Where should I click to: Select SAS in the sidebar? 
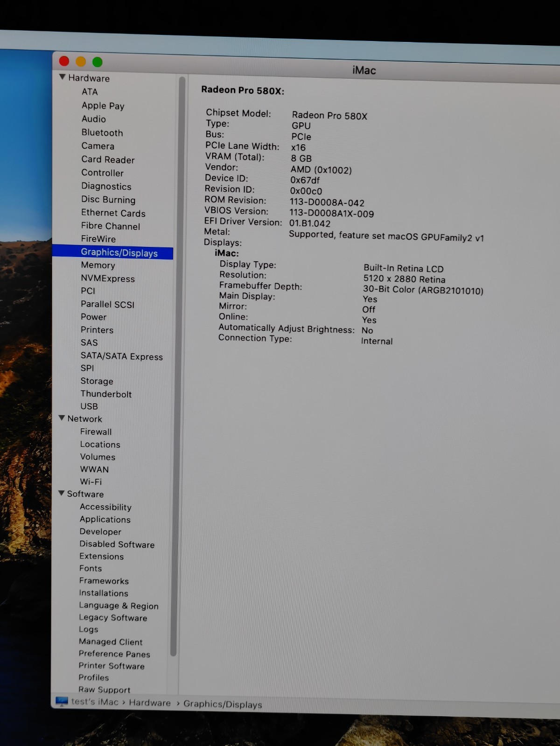[x=89, y=342]
